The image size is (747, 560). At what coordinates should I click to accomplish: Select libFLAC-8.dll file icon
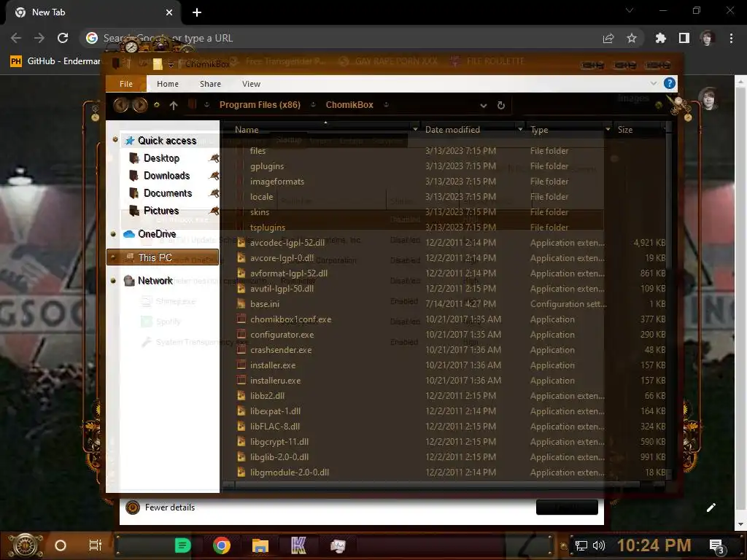tap(241, 426)
